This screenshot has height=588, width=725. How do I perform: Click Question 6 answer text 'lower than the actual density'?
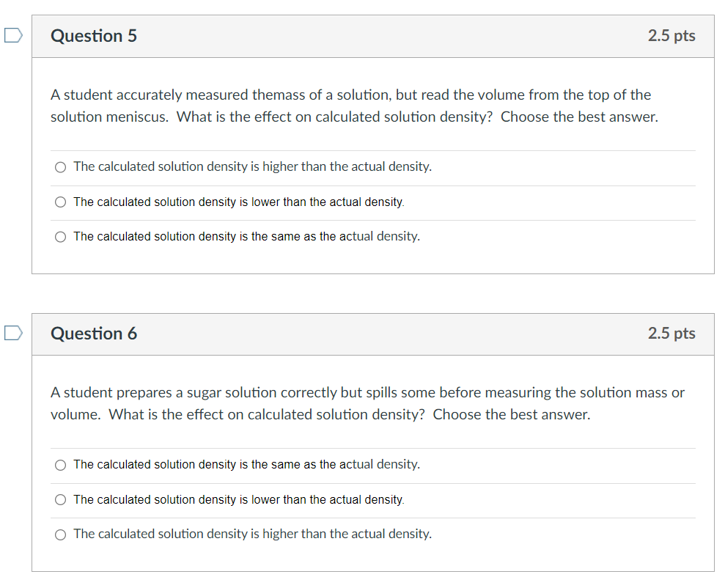pyautogui.click(x=328, y=500)
